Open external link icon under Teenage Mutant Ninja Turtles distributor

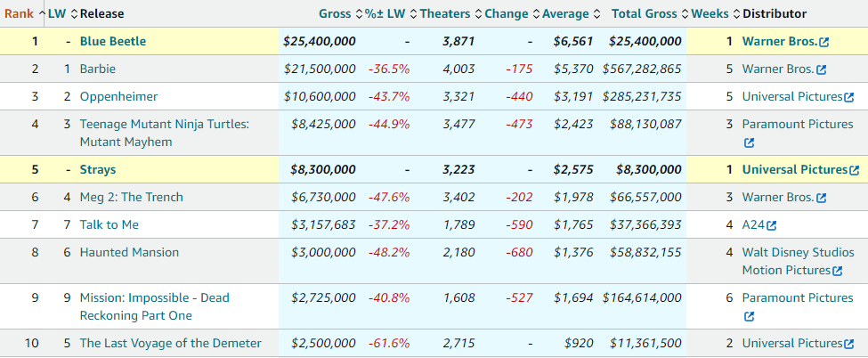[x=749, y=142]
